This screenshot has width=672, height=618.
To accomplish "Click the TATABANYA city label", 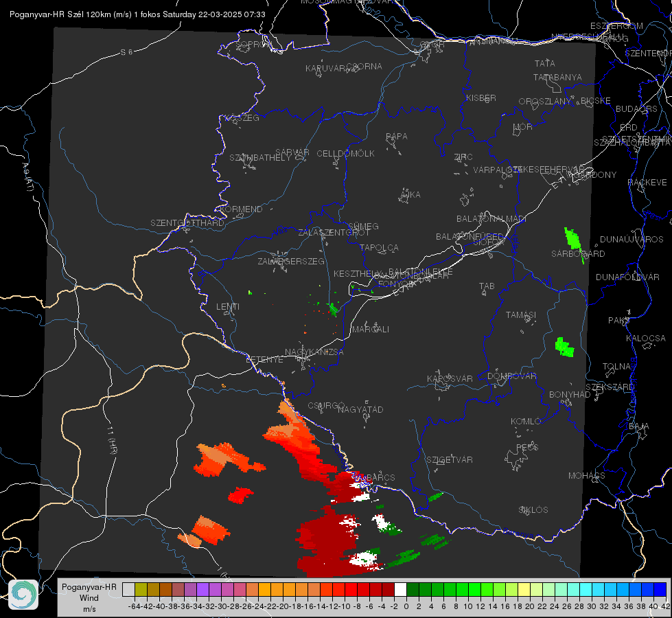I will coord(557,77).
